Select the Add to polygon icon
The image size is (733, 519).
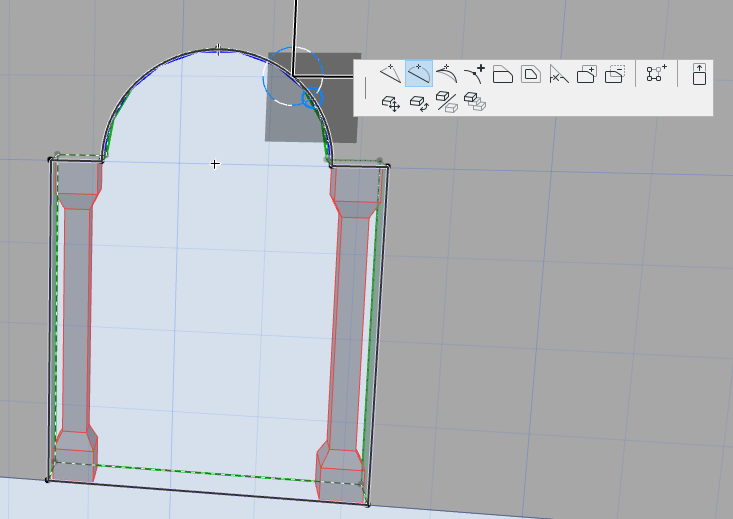pyautogui.click(x=587, y=74)
